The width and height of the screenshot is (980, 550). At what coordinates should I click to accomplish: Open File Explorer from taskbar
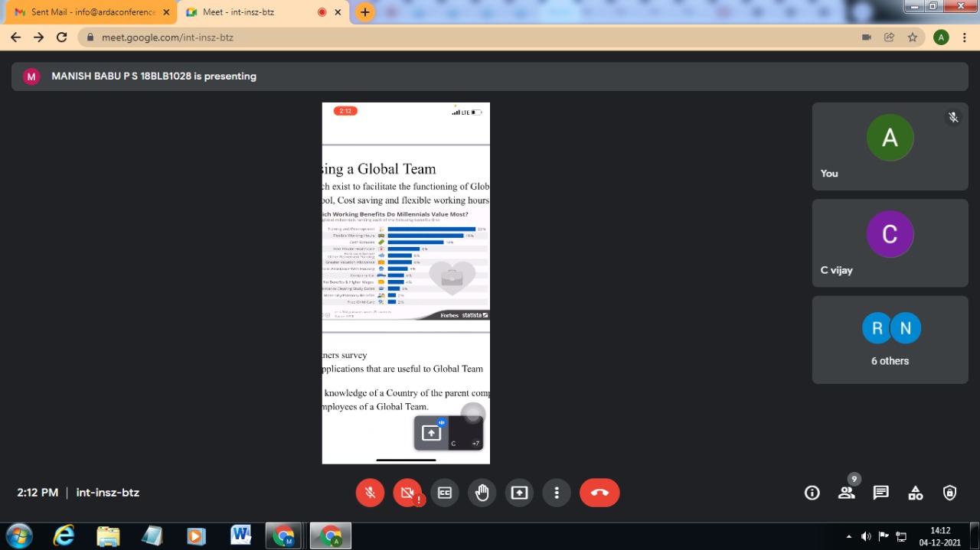(108, 535)
